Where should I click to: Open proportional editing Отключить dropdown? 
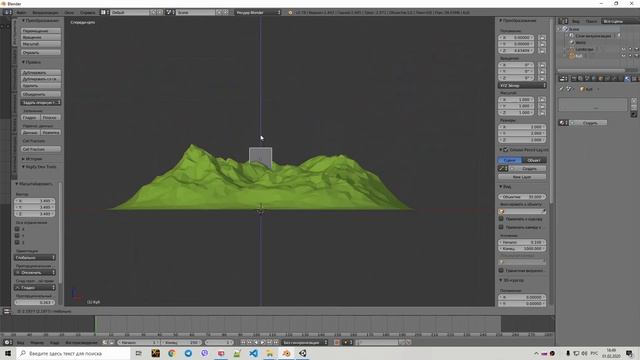pos(35,273)
